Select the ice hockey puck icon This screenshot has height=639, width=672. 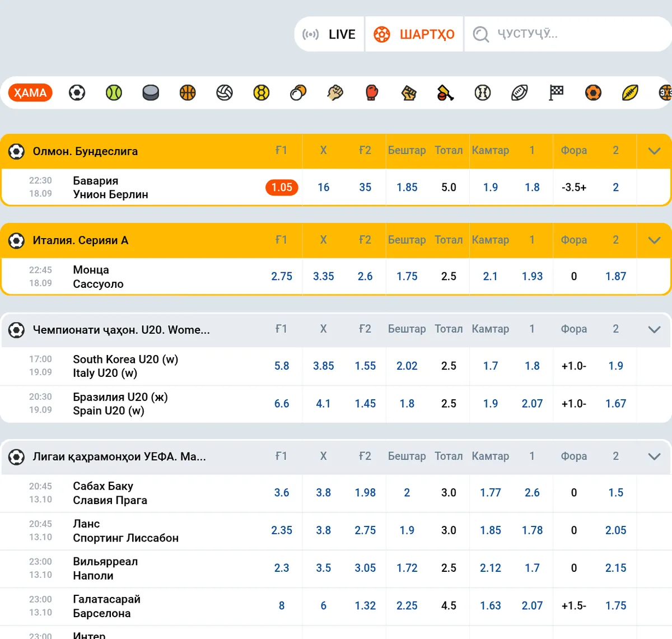click(x=151, y=92)
